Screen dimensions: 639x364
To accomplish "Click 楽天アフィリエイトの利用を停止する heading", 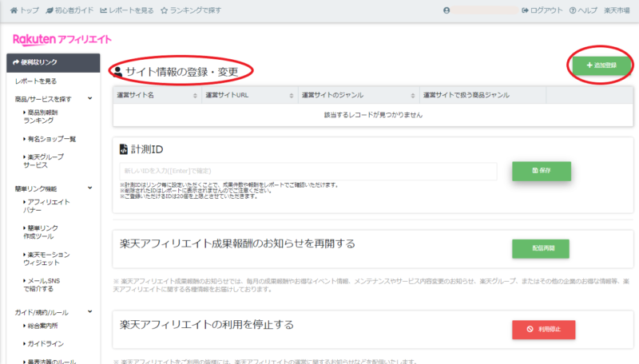I will 207,325.
